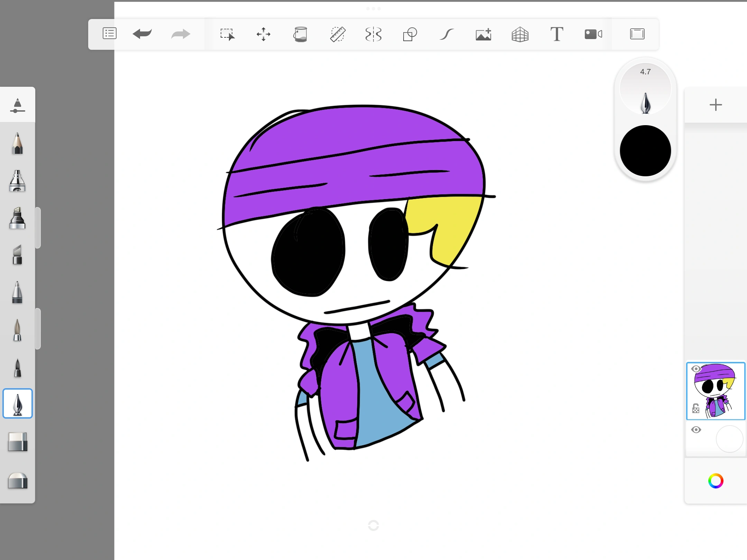Select the Text tool

[x=557, y=34]
